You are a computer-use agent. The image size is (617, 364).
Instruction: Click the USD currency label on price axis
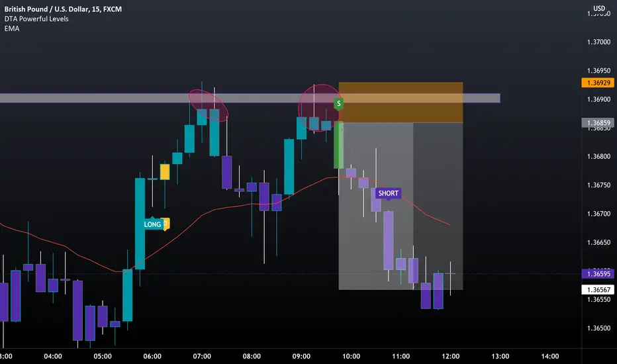(599, 8)
